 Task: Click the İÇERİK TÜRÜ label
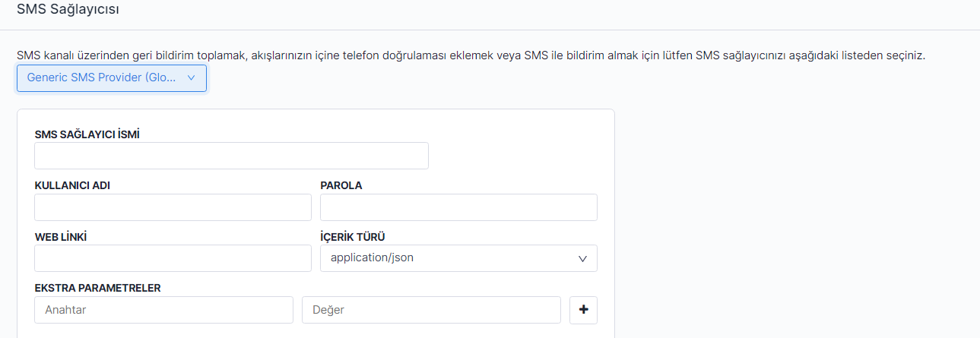[x=357, y=236]
